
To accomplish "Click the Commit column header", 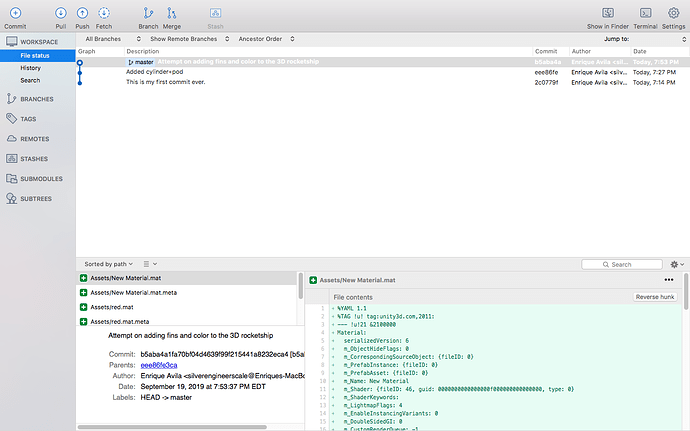I will pos(551,51).
